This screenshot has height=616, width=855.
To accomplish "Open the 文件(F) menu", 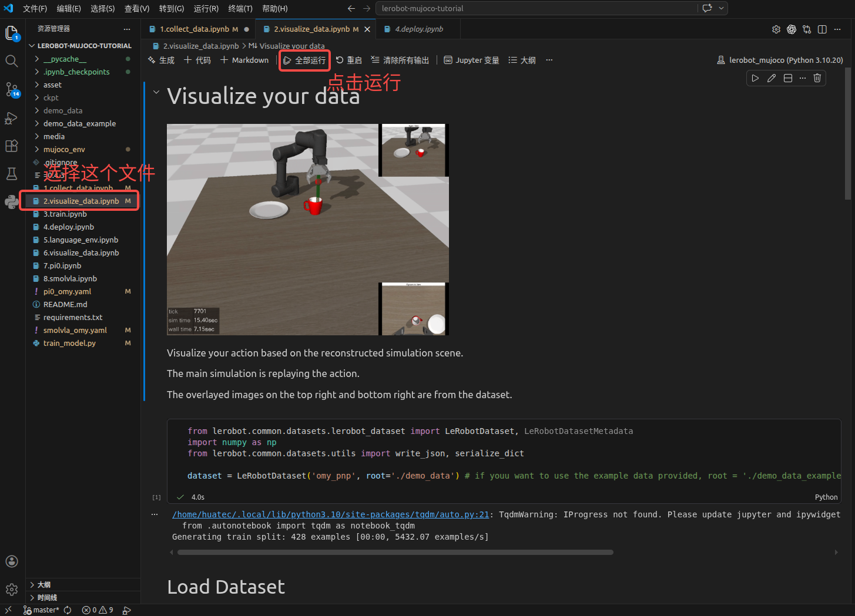I will pyautogui.click(x=35, y=8).
